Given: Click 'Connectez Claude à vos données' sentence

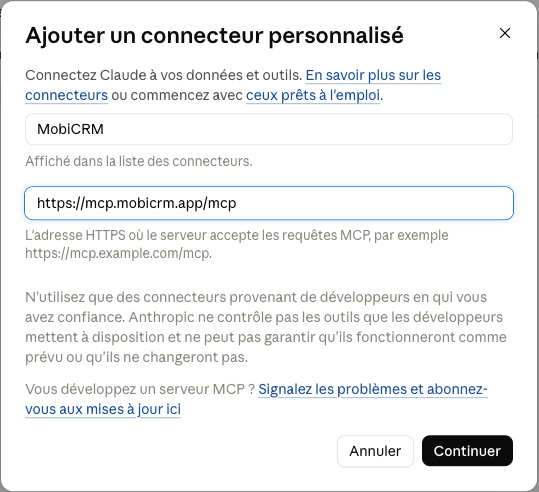Looking at the screenshot, I should (x=164, y=75).
